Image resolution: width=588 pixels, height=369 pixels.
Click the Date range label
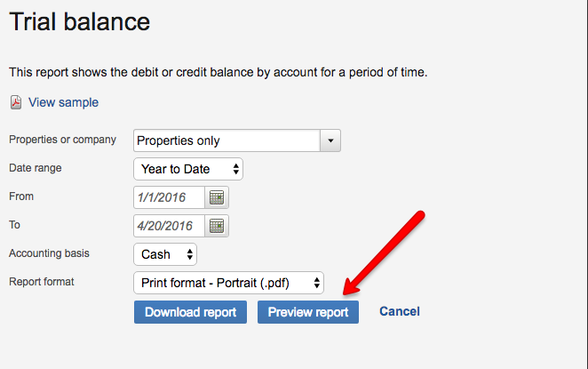[x=36, y=168]
